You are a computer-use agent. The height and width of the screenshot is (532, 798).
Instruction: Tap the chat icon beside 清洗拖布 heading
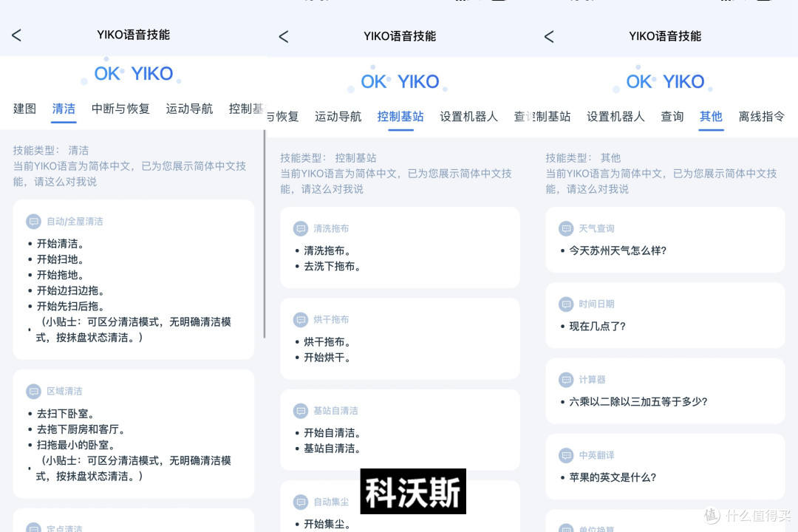[x=301, y=228]
